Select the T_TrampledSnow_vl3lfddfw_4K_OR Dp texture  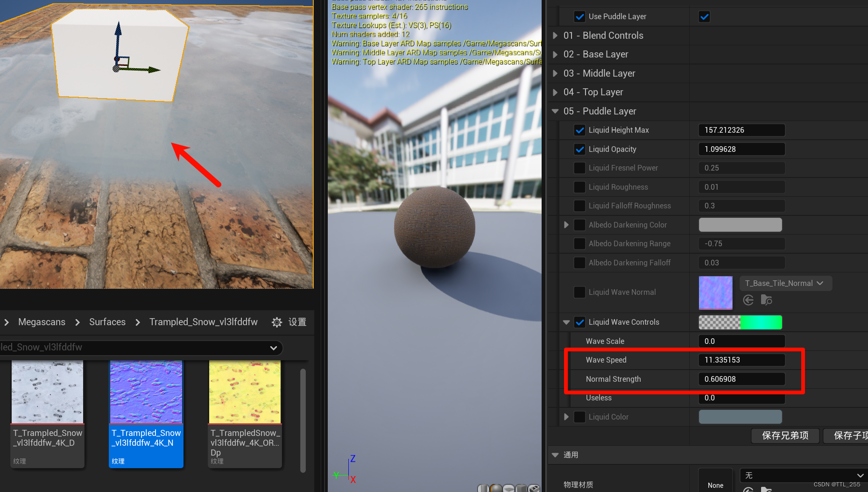tap(245, 414)
